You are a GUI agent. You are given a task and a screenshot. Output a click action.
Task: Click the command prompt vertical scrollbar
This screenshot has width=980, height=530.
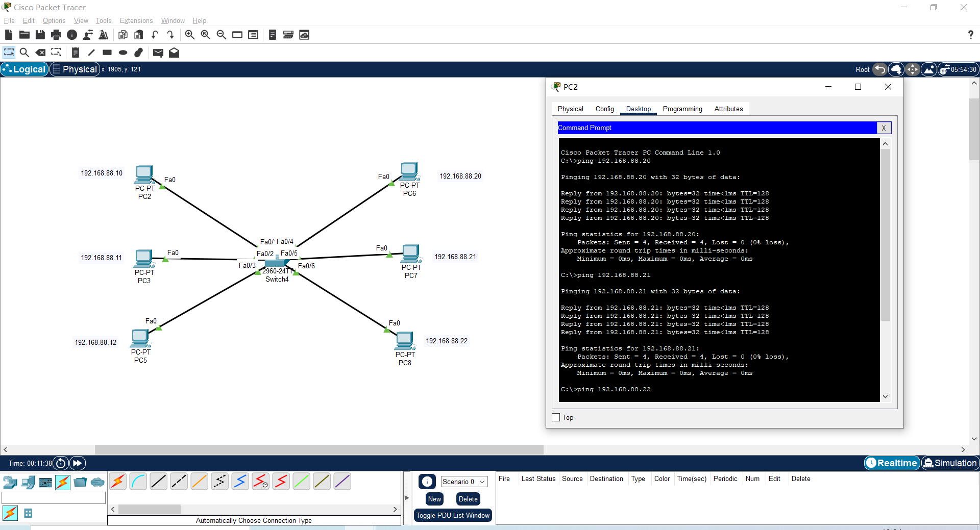tap(885, 235)
